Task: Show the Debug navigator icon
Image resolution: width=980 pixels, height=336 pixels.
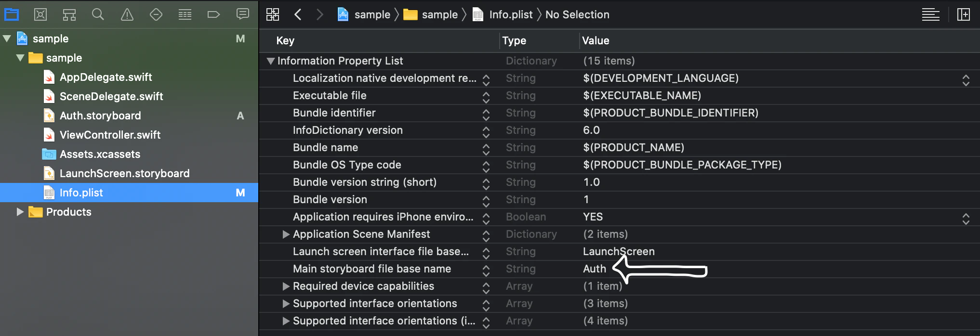Action: (x=185, y=14)
